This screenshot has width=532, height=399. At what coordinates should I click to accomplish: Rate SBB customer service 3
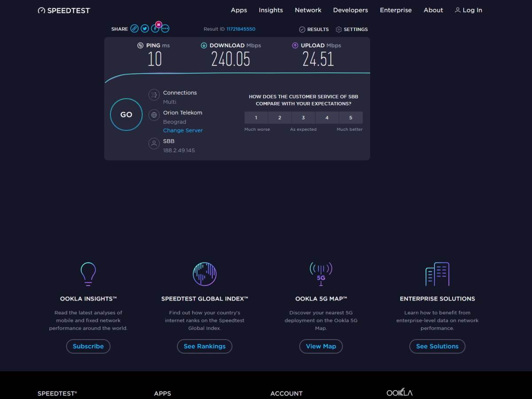pos(303,117)
